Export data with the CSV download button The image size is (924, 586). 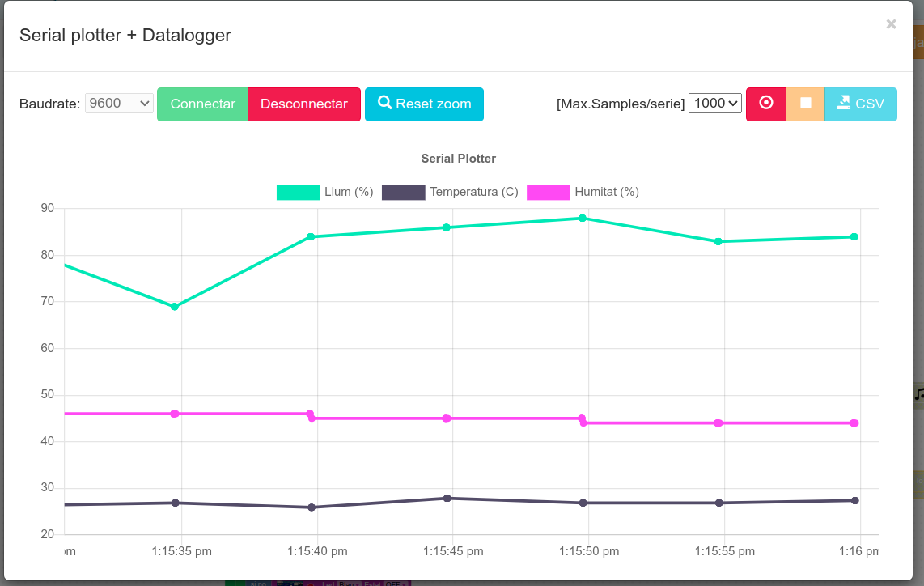coord(861,104)
